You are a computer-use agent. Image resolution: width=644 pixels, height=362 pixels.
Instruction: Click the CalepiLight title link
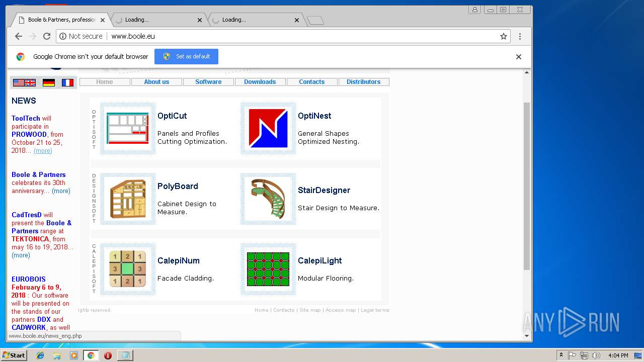[x=319, y=260]
